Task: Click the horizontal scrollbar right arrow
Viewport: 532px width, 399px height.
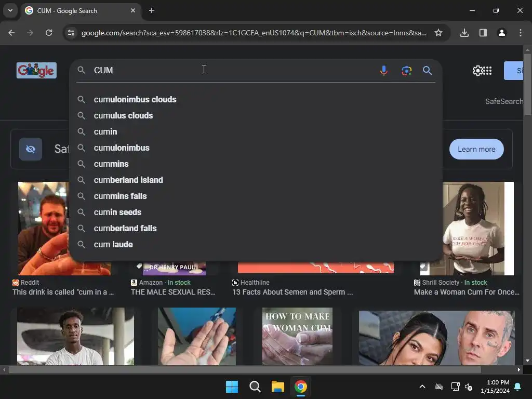Action: tap(519, 369)
